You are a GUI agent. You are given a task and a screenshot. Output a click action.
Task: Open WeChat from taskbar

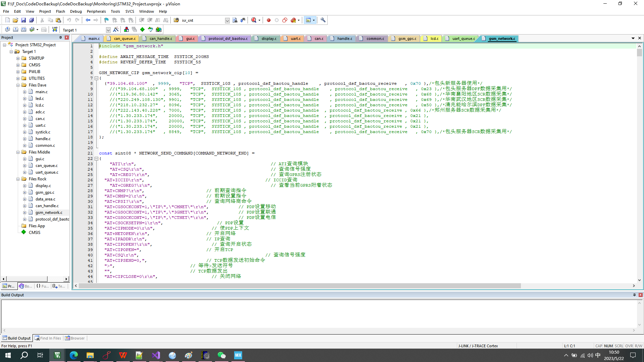click(222, 355)
